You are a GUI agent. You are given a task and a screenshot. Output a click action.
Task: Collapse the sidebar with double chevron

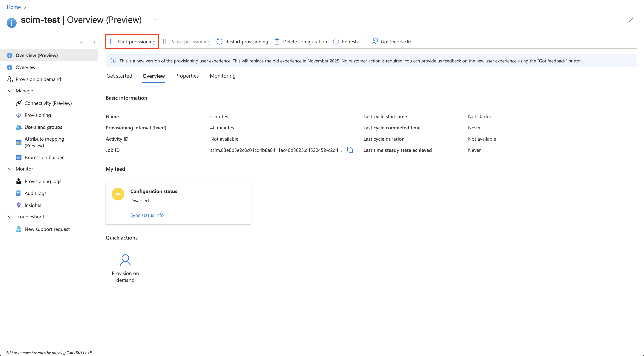coord(94,42)
